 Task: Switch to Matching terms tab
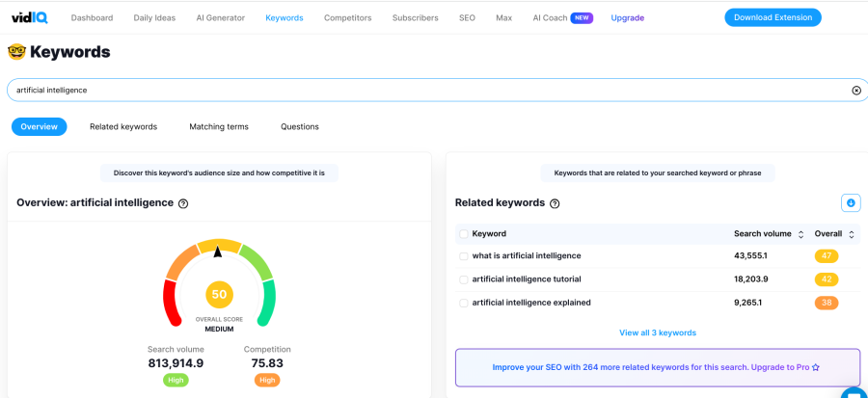tap(218, 126)
